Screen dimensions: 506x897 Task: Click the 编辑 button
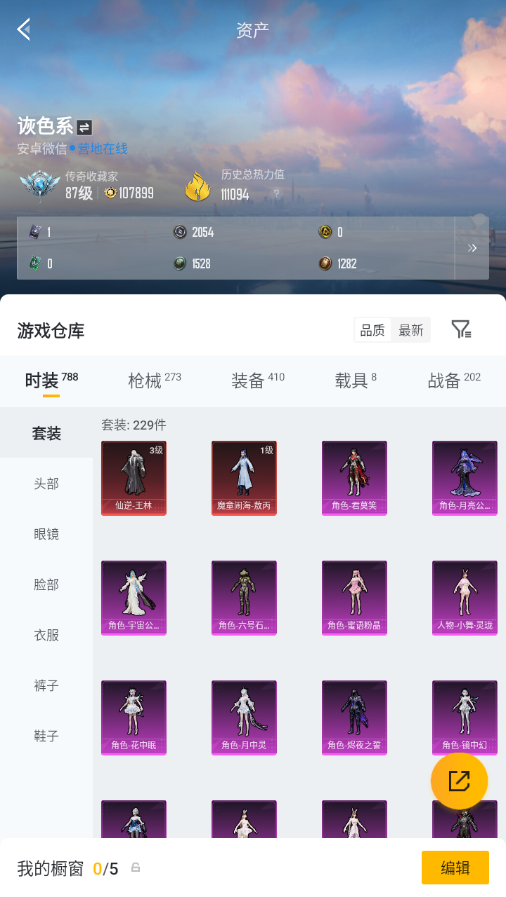(455, 868)
